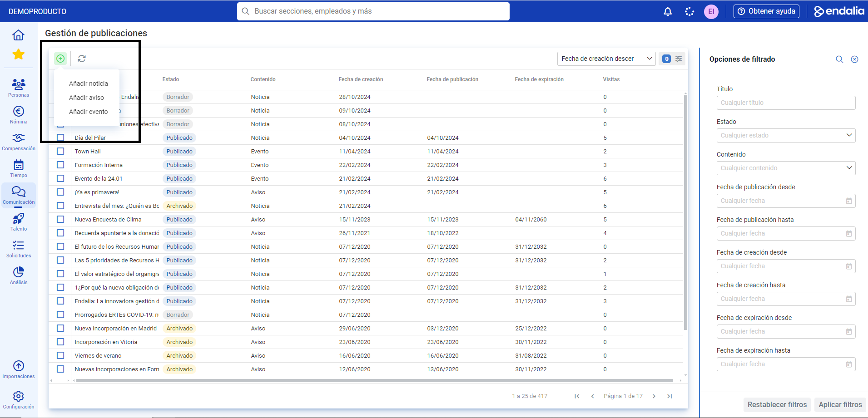
Task: Click the endalia logo
Action: 839,11
